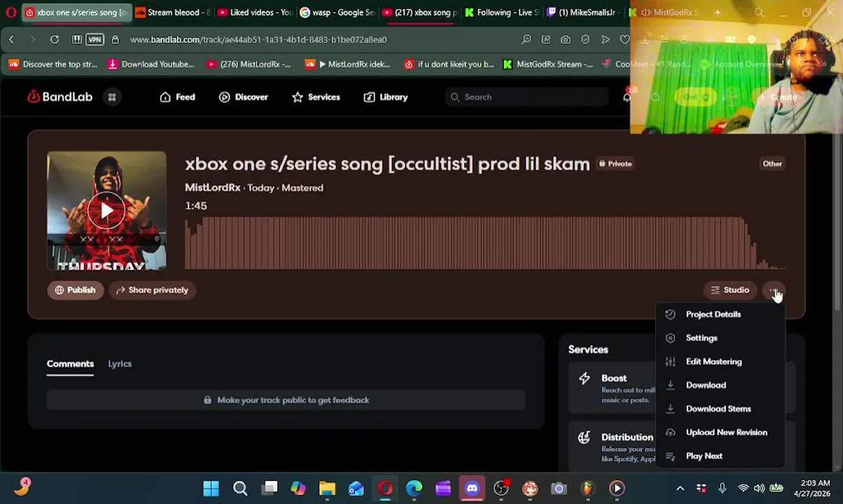Open Discord from the taskbar

coord(472,489)
